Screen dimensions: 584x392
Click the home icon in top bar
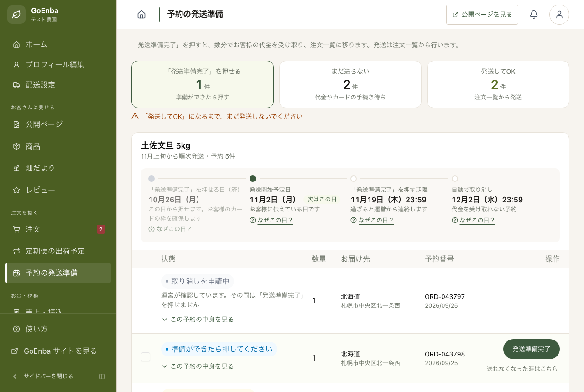(x=141, y=15)
